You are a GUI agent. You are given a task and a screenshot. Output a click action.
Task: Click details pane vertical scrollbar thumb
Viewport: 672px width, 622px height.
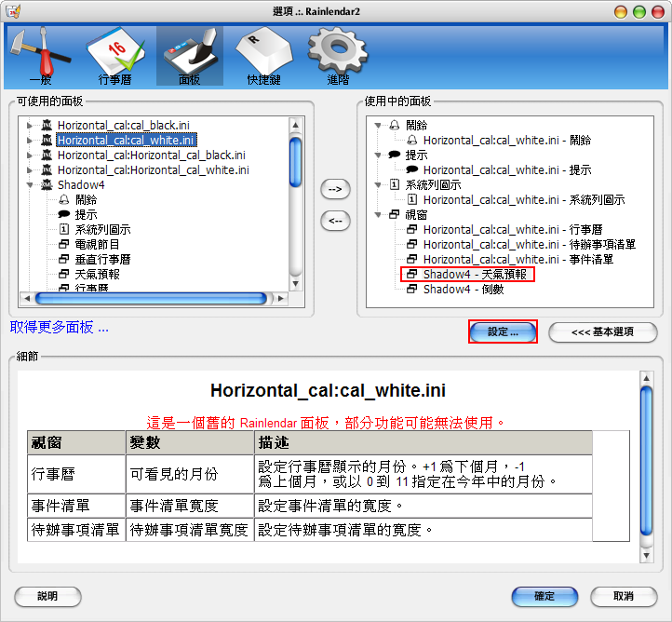(x=646, y=461)
